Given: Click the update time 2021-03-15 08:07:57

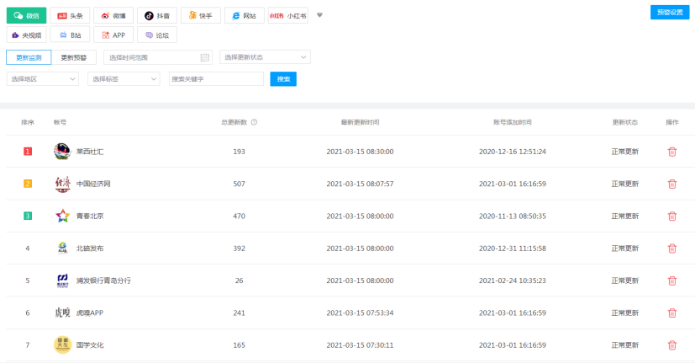Looking at the screenshot, I should pyautogui.click(x=360, y=184).
